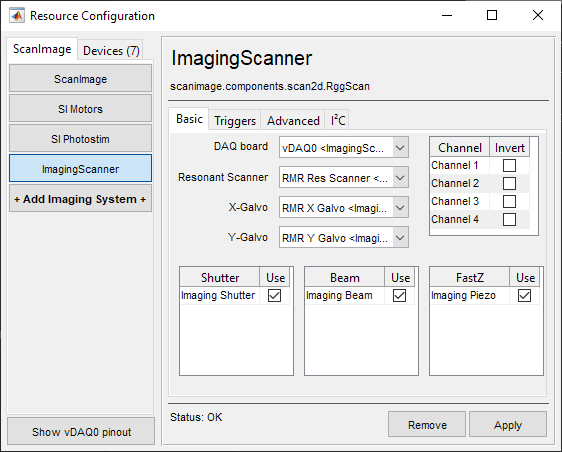Viewport: 562px width, 452px height.
Task: Open the Devices (7) tab
Action: point(111,50)
